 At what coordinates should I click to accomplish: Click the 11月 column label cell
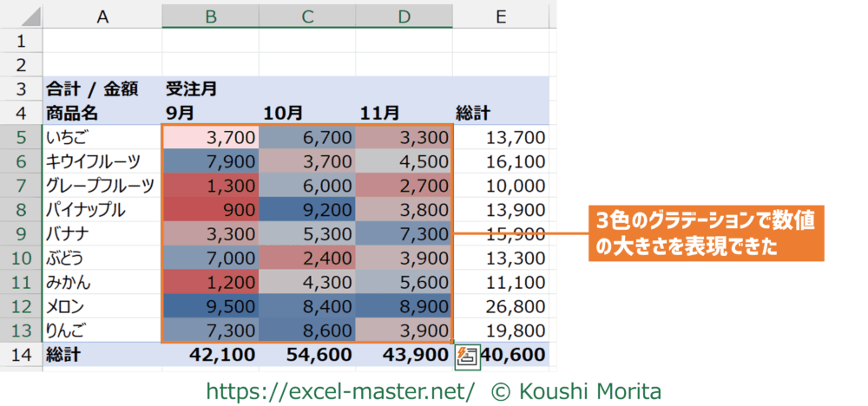[x=404, y=113]
